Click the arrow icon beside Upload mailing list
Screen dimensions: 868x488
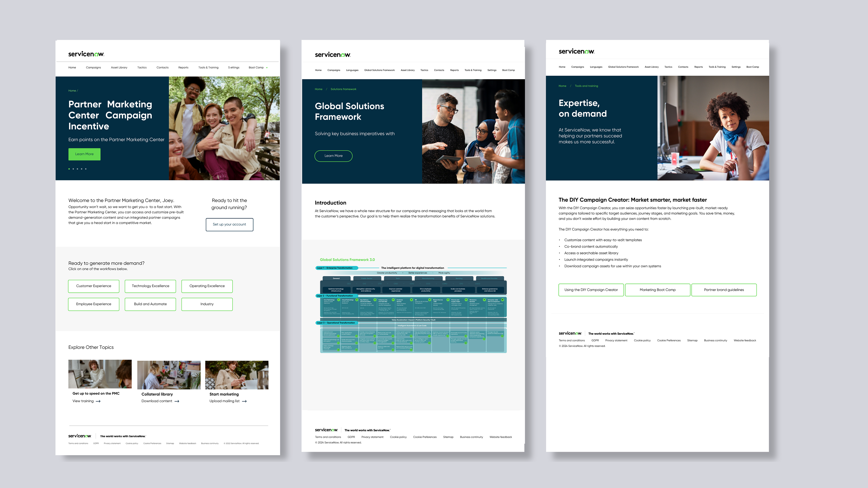(x=245, y=401)
